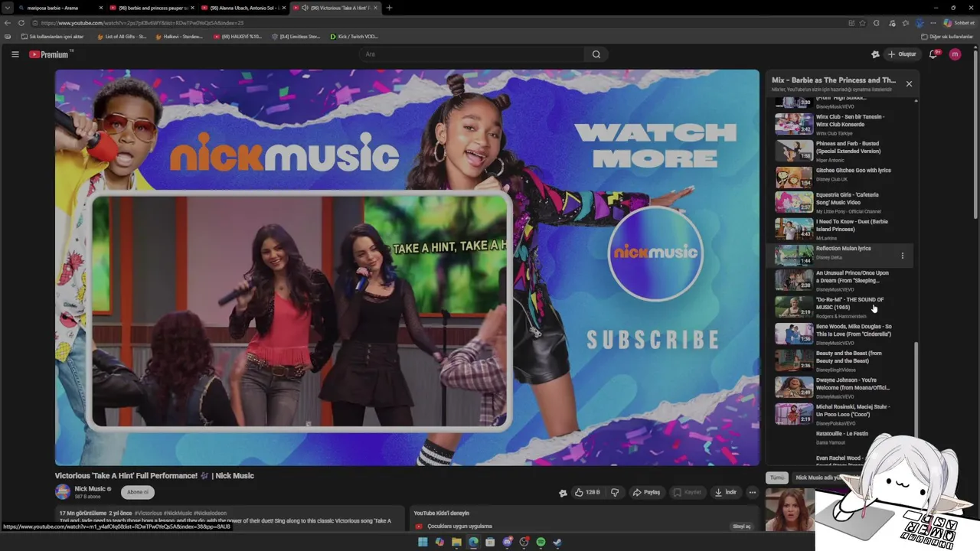Select Ratatouille - Le Festin entry
The width and height of the screenshot is (980, 551).
tap(838, 438)
